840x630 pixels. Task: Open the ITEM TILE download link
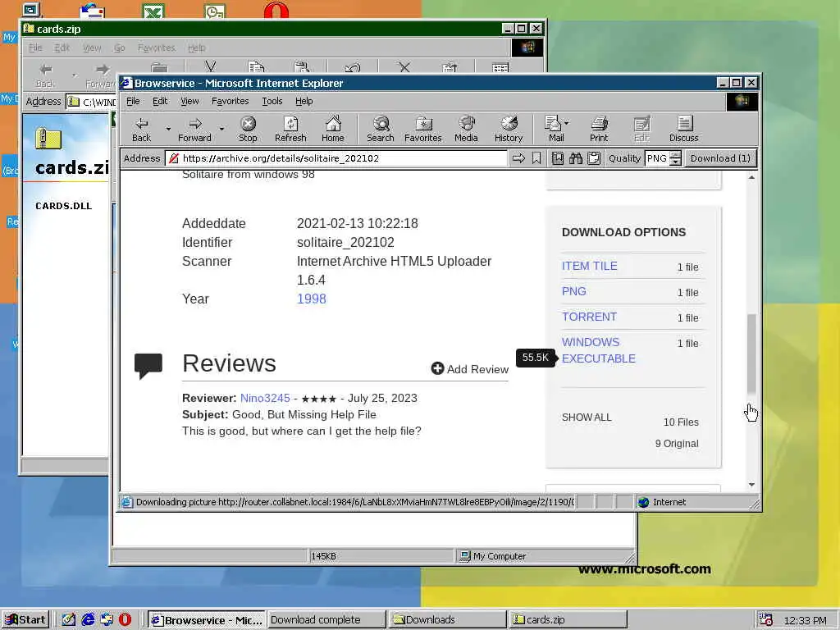point(589,266)
